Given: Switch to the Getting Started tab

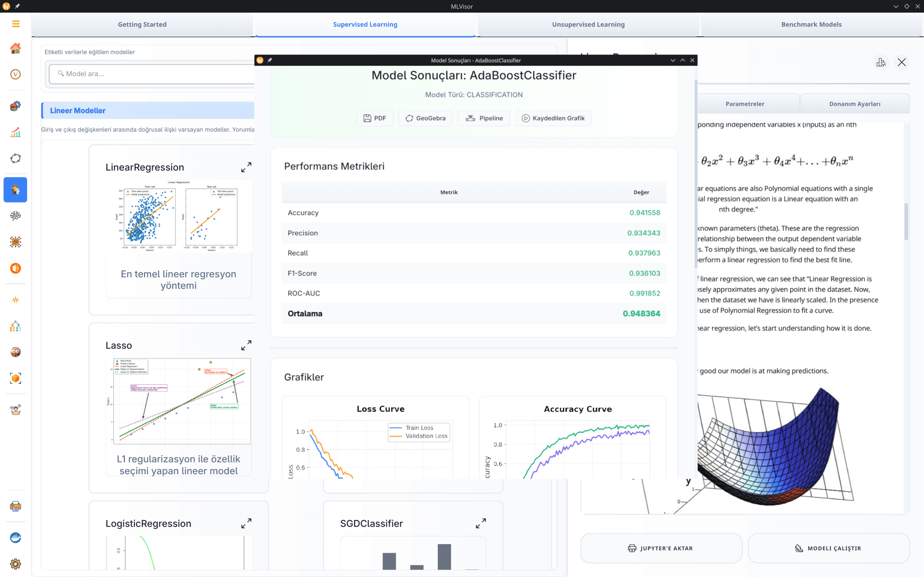Looking at the screenshot, I should [142, 25].
